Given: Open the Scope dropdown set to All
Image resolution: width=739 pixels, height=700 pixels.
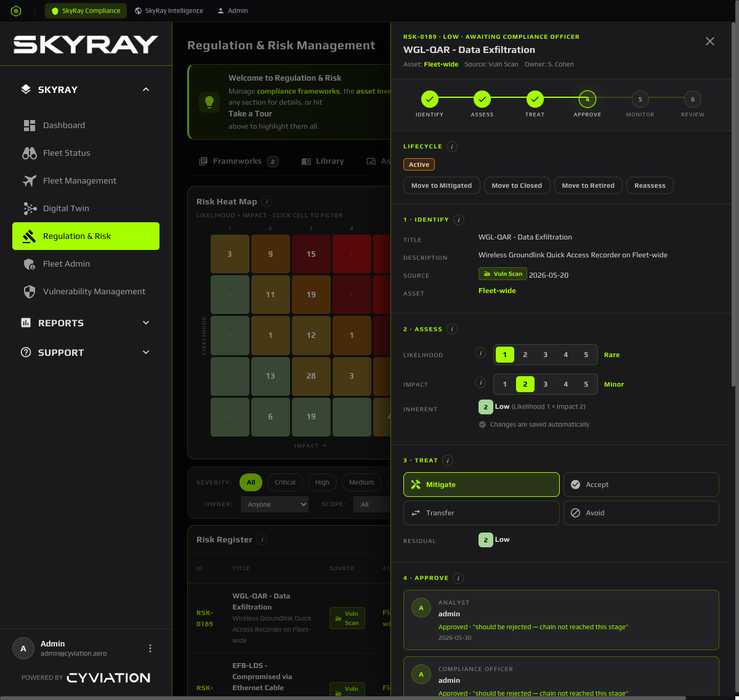Looking at the screenshot, I should click(372, 504).
